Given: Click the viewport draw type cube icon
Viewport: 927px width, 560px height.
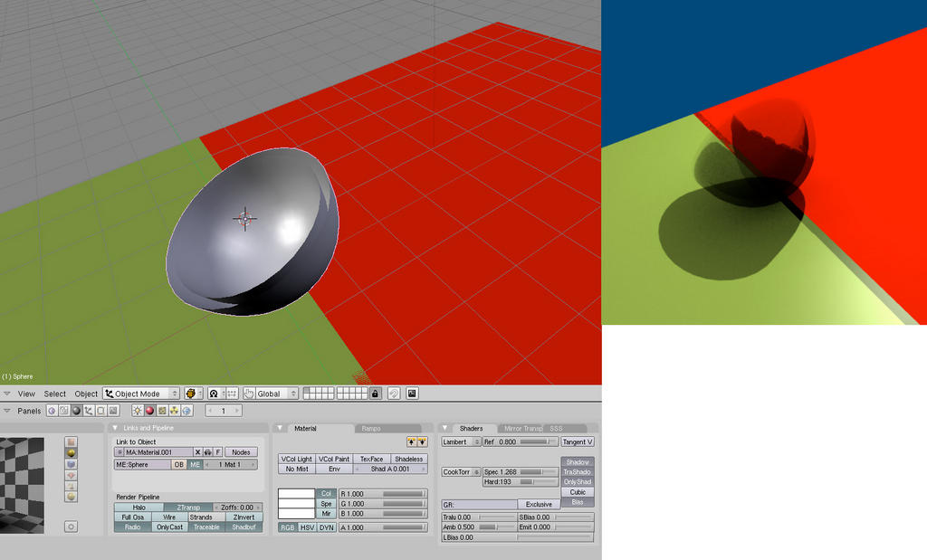Looking at the screenshot, I should pos(193,394).
